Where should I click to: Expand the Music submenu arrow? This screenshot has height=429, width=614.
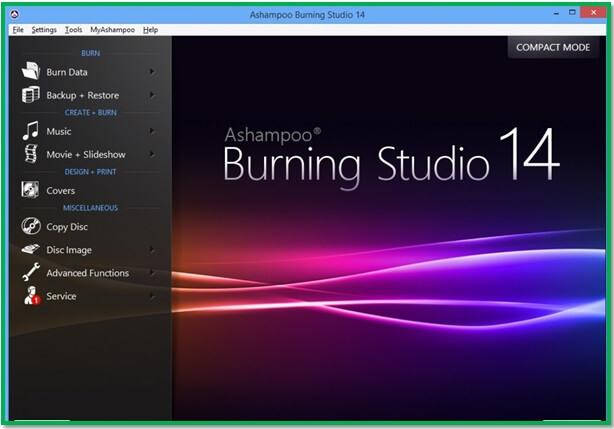[152, 131]
